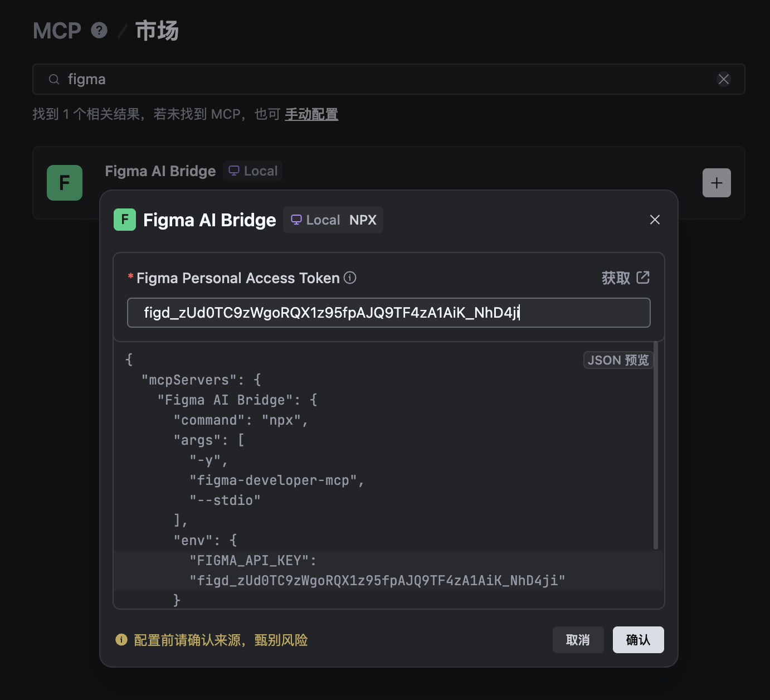Click the 找到 1 个相关结果 text
Image resolution: width=770 pixels, height=700 pixels.
coord(86,114)
